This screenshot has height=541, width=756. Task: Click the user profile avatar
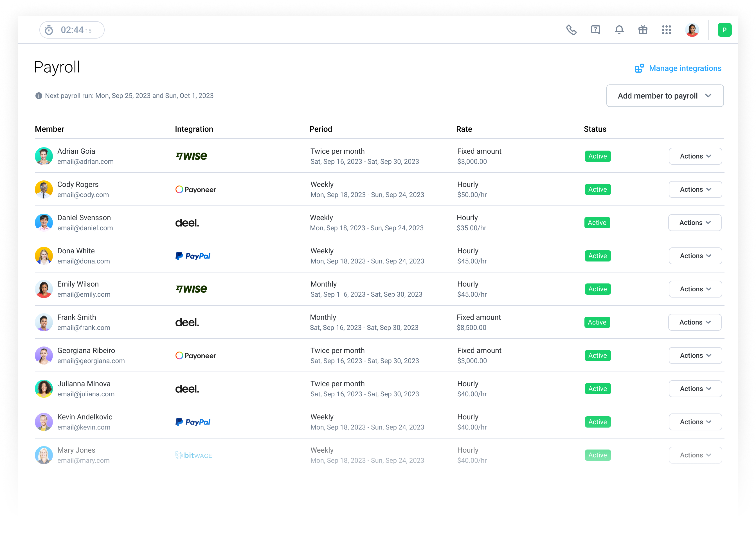[x=692, y=30]
